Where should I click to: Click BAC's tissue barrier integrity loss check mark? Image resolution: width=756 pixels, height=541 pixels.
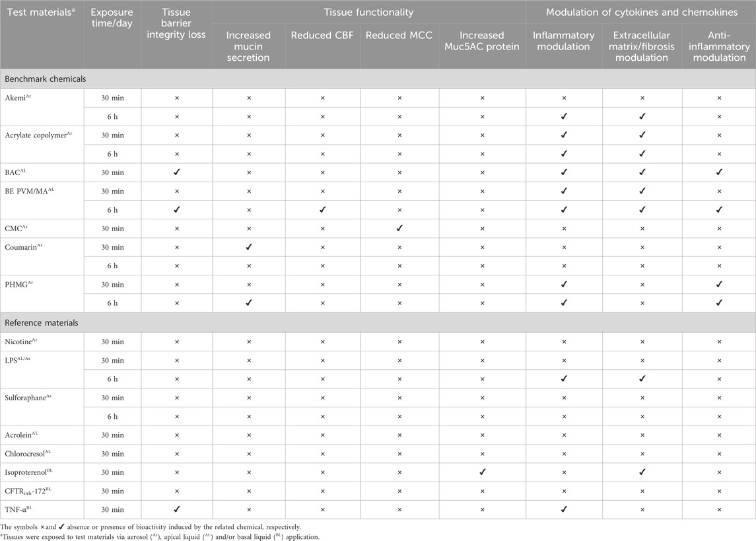point(177,172)
